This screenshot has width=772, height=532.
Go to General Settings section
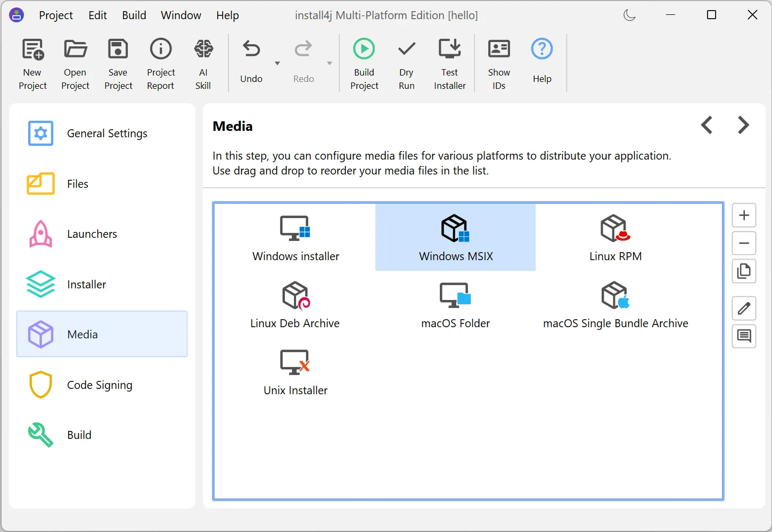pyautogui.click(x=102, y=134)
